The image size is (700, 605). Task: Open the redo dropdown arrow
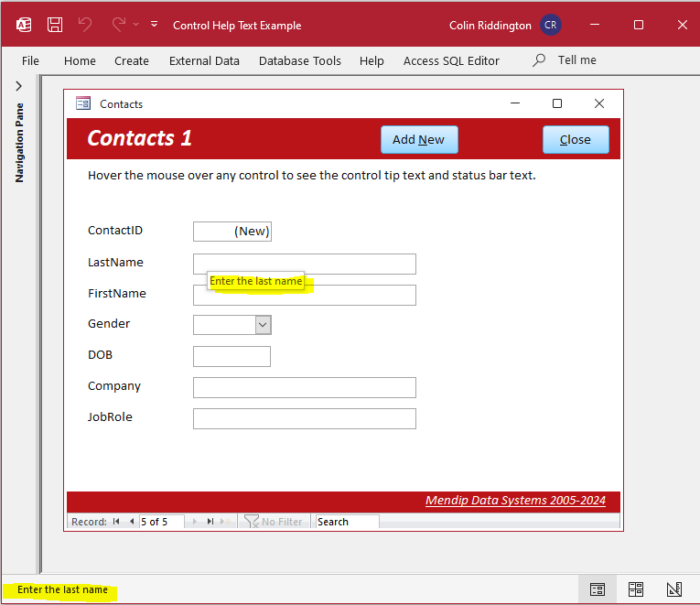click(x=136, y=25)
